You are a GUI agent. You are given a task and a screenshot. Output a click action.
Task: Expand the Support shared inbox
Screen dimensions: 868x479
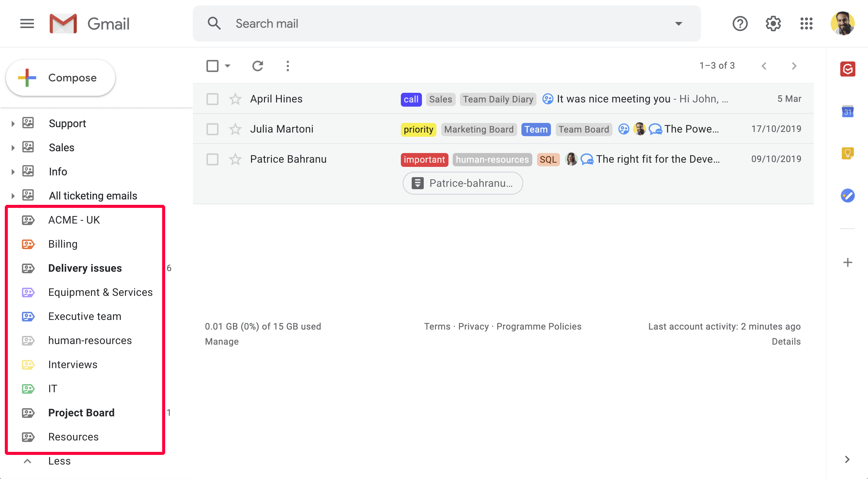click(x=13, y=124)
